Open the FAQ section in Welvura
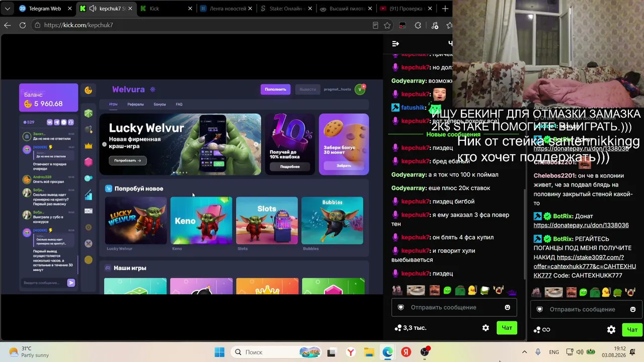644x362 pixels. [179, 105]
